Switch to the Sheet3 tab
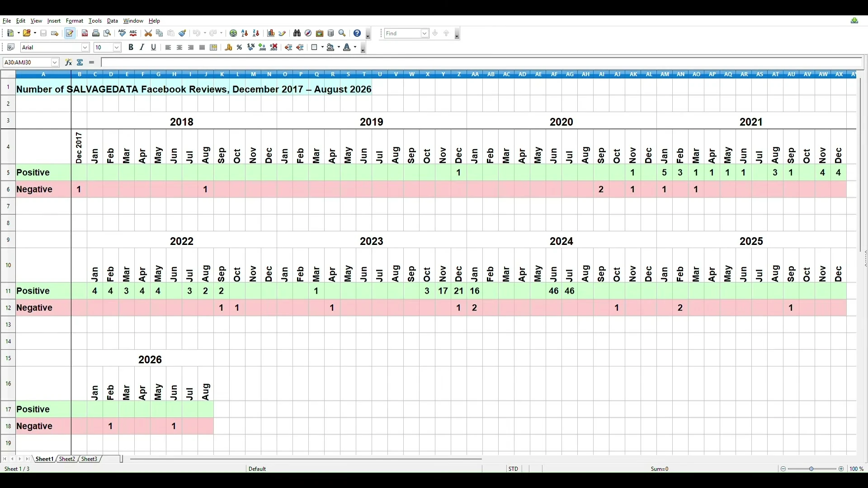The image size is (868, 488). pos(89,459)
